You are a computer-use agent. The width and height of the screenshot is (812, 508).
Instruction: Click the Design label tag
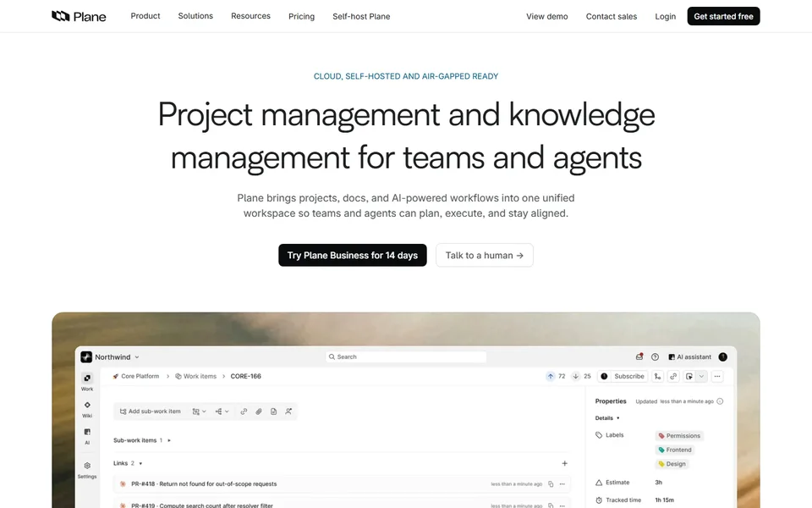click(672, 464)
